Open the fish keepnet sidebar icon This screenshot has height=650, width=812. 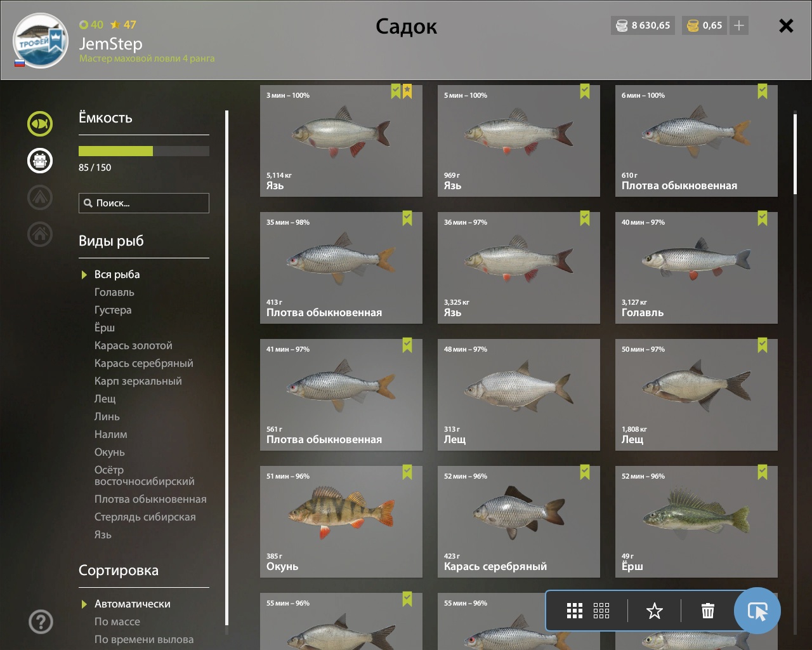coord(40,123)
